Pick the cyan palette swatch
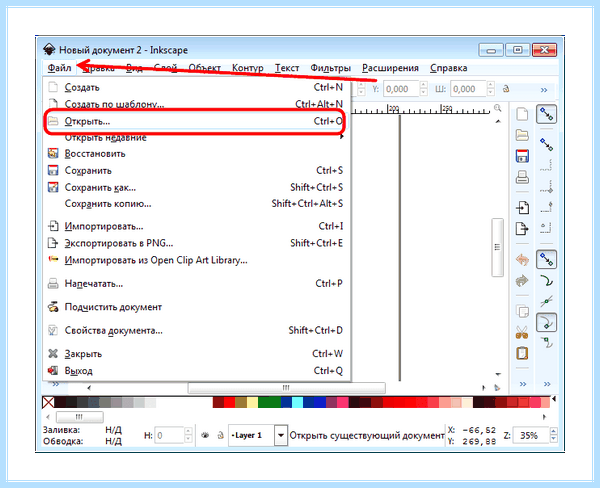 pos(297,402)
